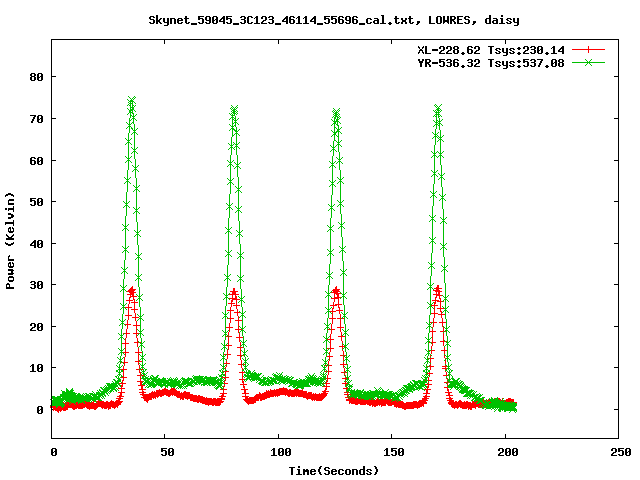Viewport: 640px width, 480px height.
Task: Select the legend entry XL-228.62 Tsys:230.14
Action: click(x=491, y=50)
